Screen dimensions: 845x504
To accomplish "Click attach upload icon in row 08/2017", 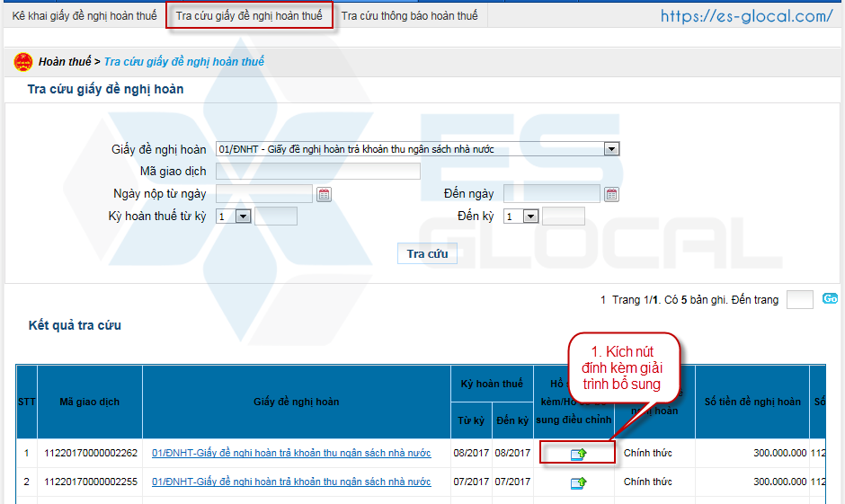I will point(578,454).
